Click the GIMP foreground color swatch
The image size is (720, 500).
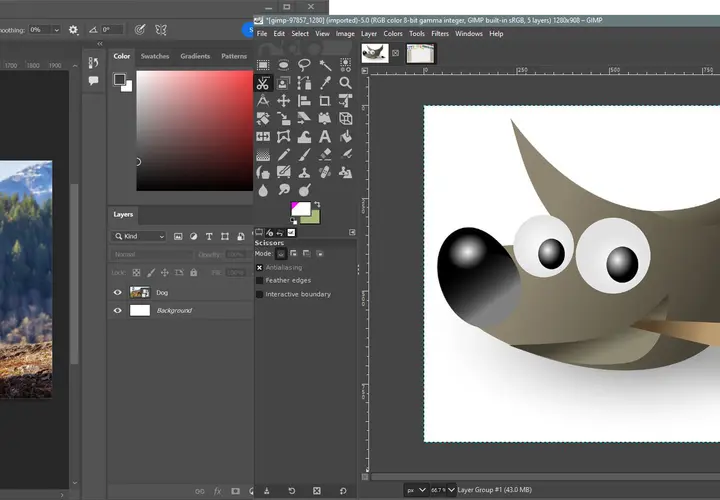tap(301, 208)
